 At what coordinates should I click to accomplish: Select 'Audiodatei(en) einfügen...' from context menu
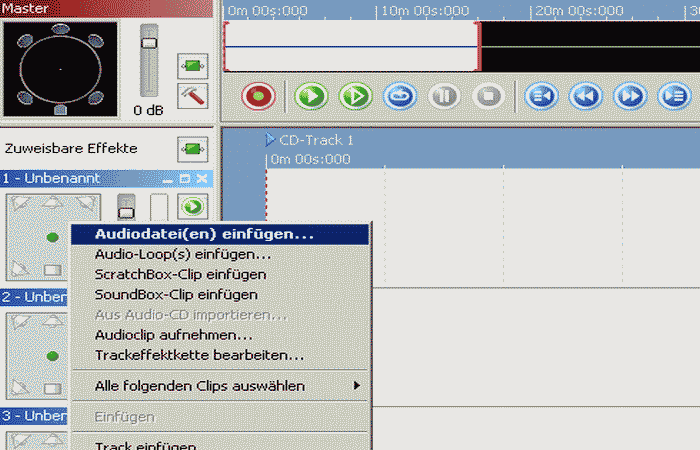tap(204, 234)
